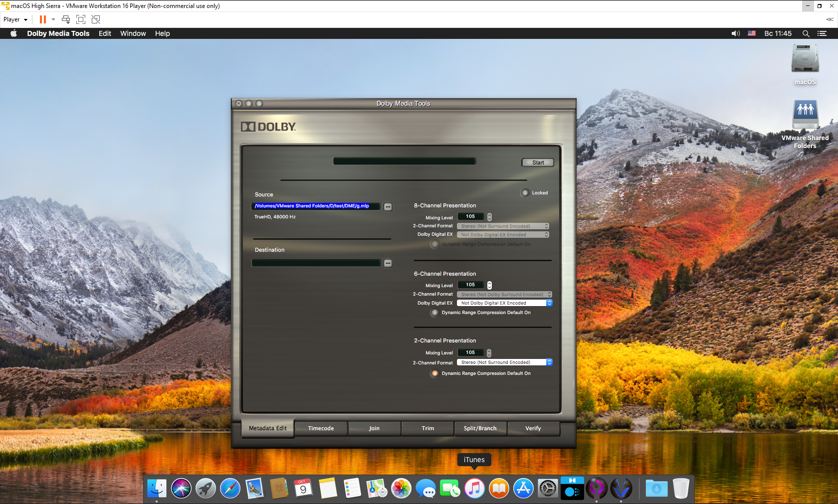This screenshot has width=838, height=504.
Task: Click VMware enter full screen button
Action: (x=81, y=19)
